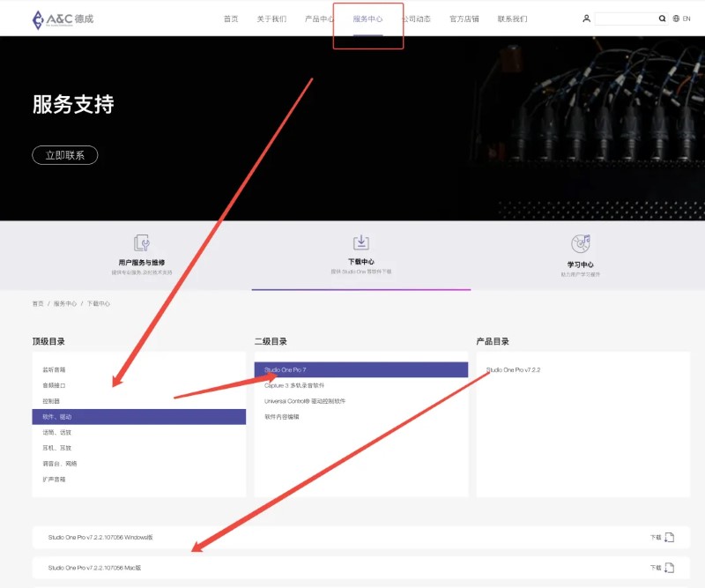Screen dimensions: 705x588
Task: Open the 官方店铺 menu item
Action: click(464, 19)
